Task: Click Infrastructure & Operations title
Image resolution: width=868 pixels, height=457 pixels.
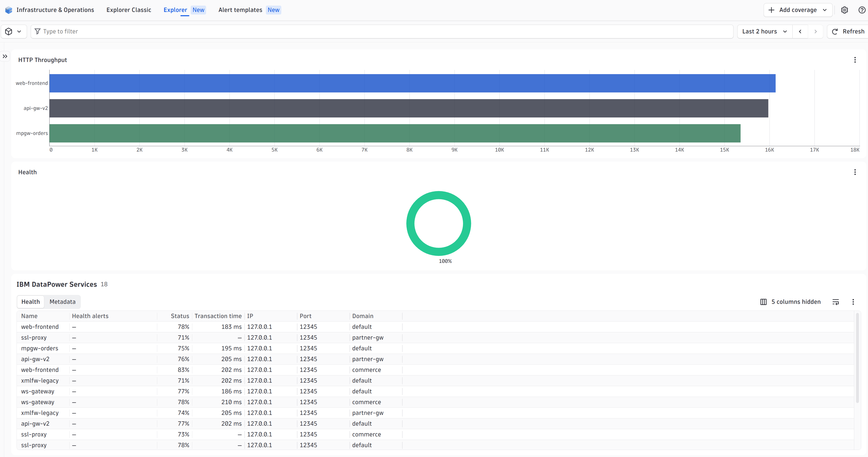Action: pos(55,10)
